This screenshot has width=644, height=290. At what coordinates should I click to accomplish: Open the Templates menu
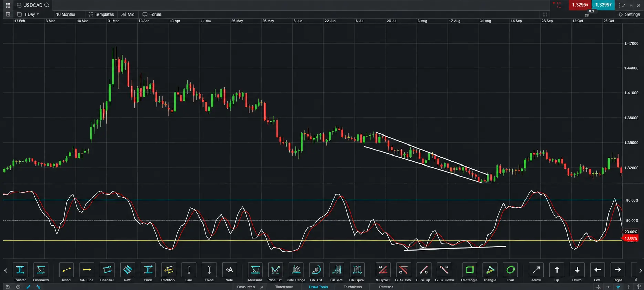pos(101,14)
